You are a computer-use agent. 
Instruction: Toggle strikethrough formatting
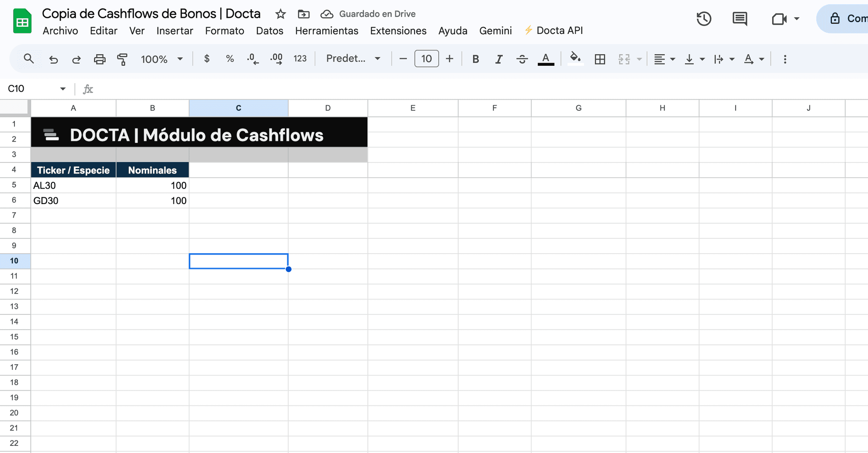(x=522, y=59)
